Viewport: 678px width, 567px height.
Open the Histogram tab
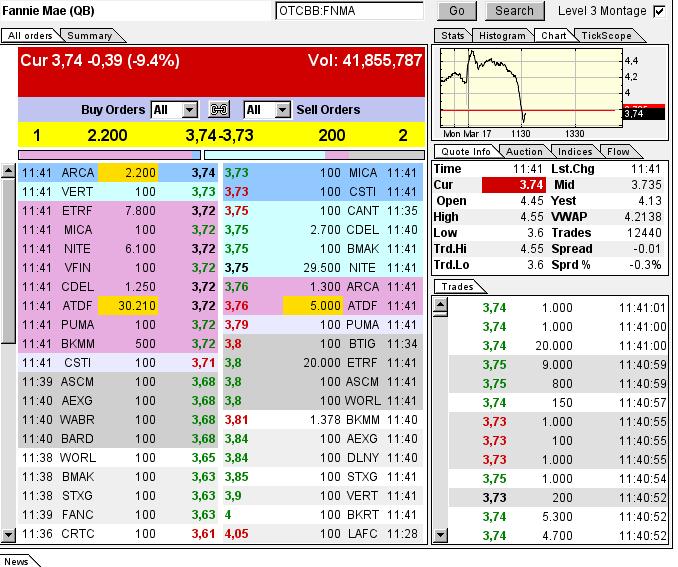tap(502, 35)
